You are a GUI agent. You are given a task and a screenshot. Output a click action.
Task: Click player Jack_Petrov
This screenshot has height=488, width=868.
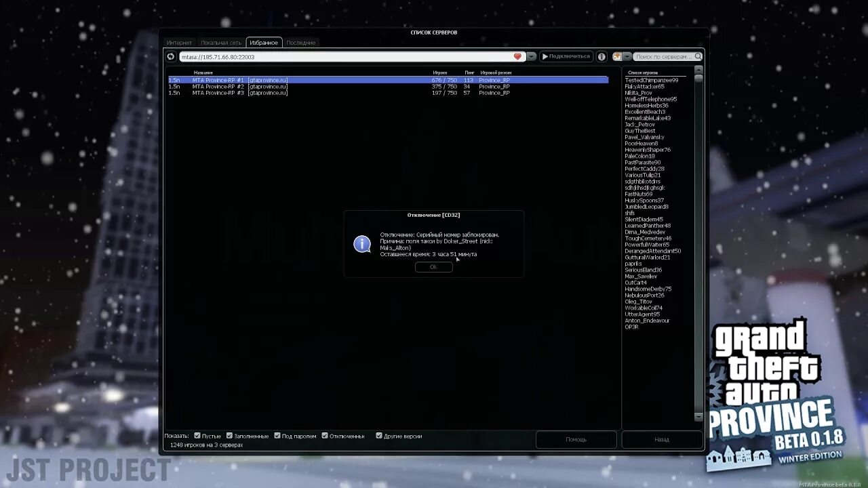tap(639, 125)
